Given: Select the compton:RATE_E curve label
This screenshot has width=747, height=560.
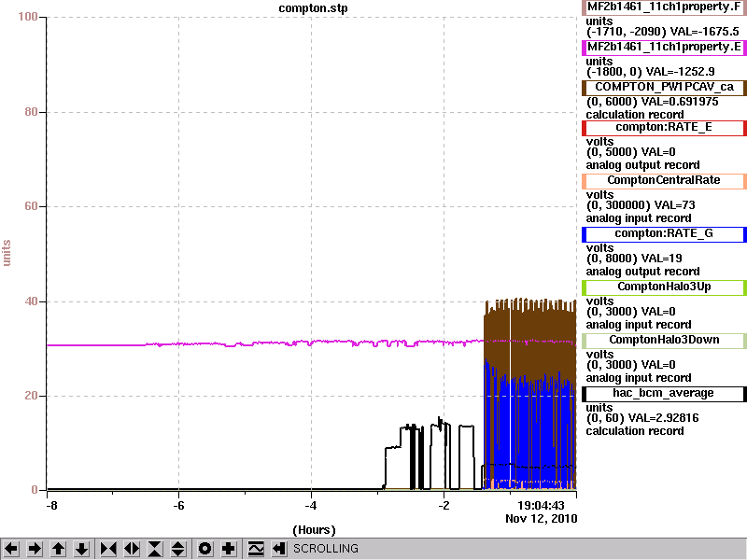Looking at the screenshot, I should pyautogui.click(x=664, y=128).
